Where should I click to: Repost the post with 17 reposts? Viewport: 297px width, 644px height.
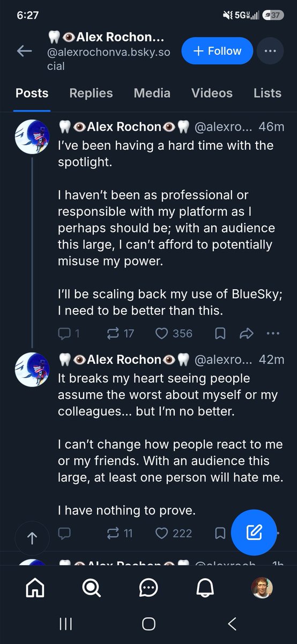(x=121, y=333)
